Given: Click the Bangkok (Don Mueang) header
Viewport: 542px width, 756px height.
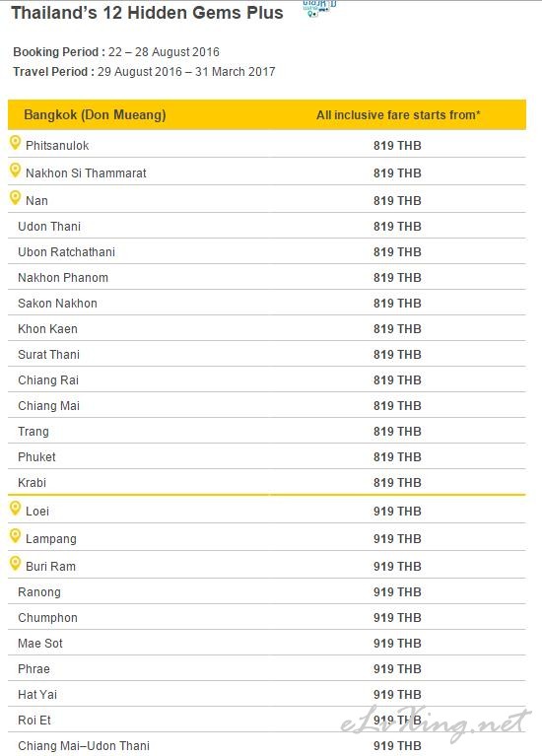Looking at the screenshot, I should (x=95, y=114).
